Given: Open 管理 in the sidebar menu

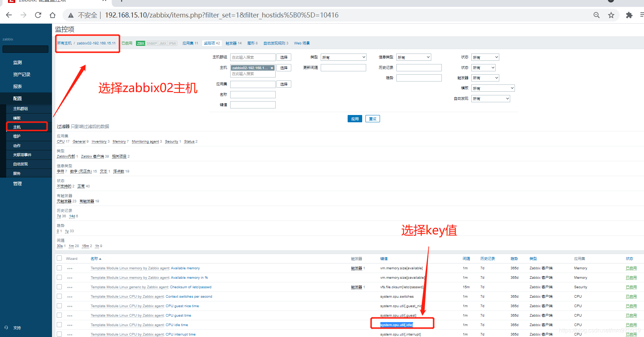Looking at the screenshot, I should (x=17, y=184).
